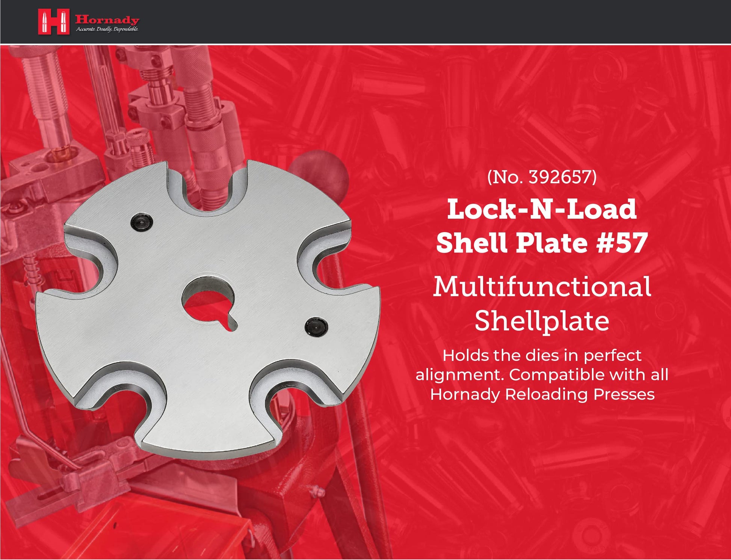Click the red Hornady H logo icon
731x560 pixels.
[54, 22]
